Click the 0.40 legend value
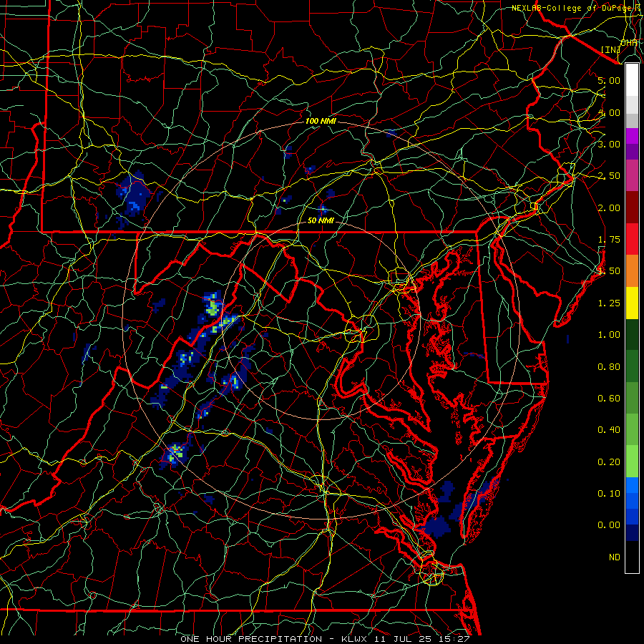Screen dimensions: 644x644 [609, 430]
